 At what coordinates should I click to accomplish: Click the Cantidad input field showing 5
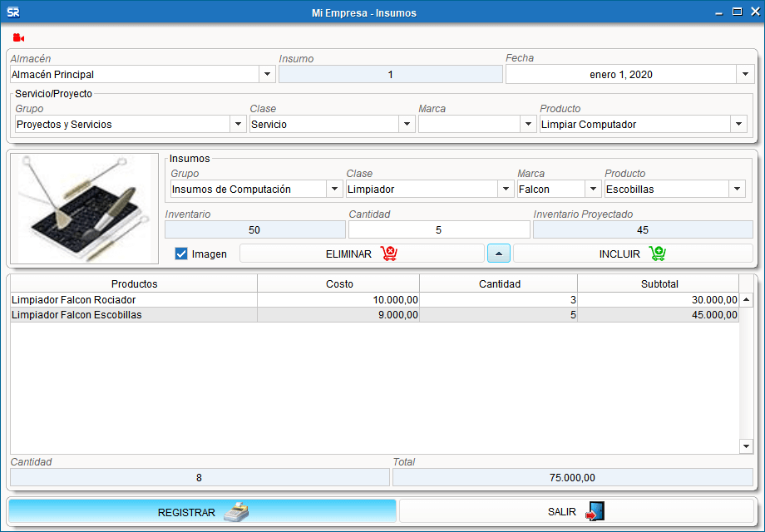click(438, 229)
